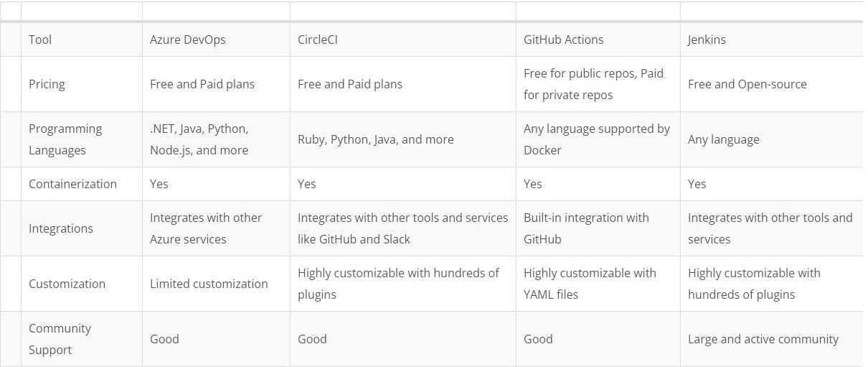Select the Community Support row label
The image size is (868, 367).
point(82,339)
